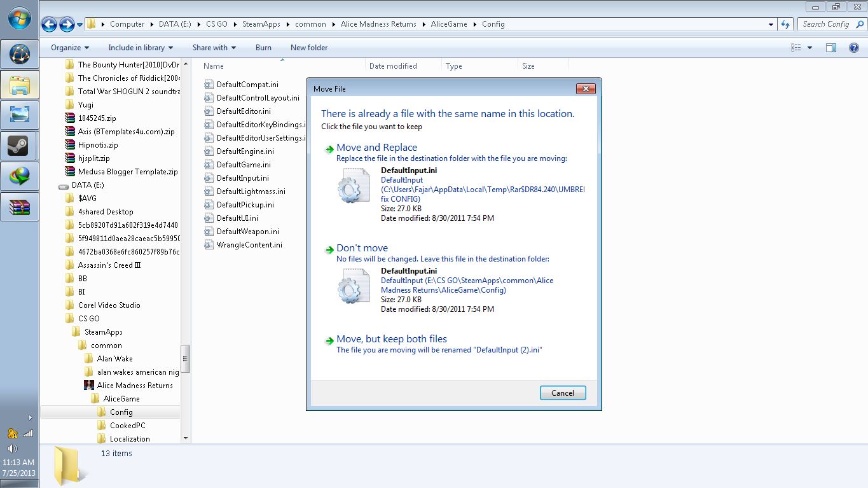Select Medusa Blogger Template.zip in the tree
This screenshot has width=868, height=488.
121,172
